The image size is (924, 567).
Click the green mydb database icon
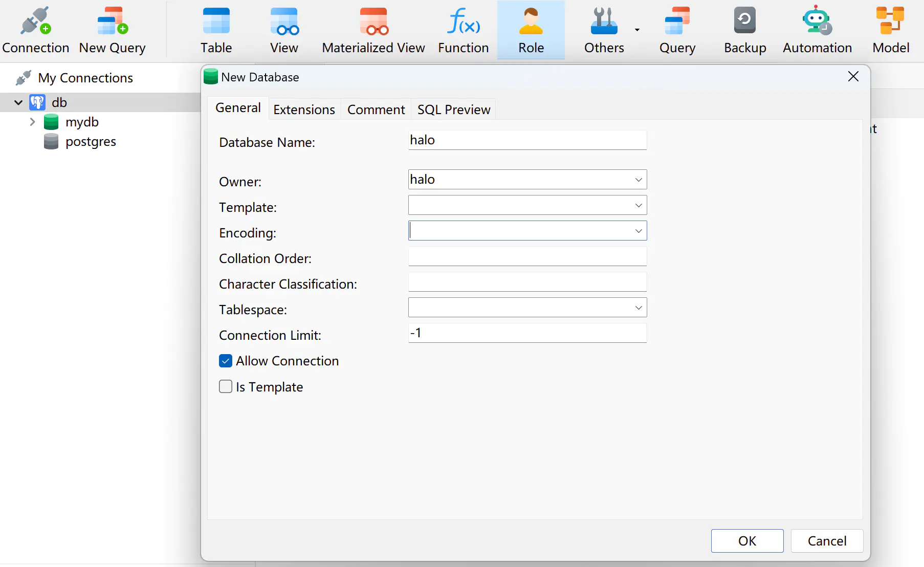[51, 122]
